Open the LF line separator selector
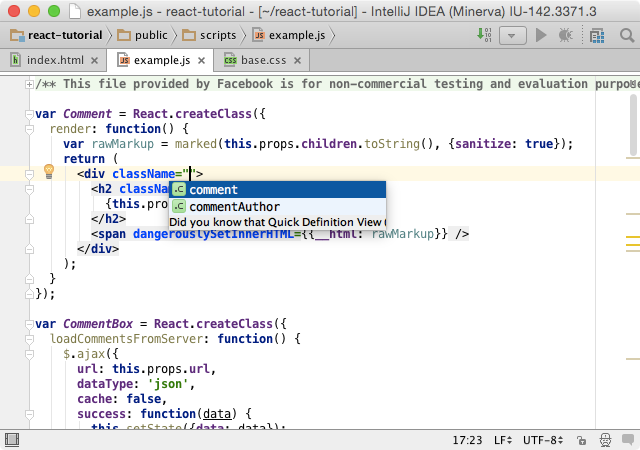 [502, 440]
